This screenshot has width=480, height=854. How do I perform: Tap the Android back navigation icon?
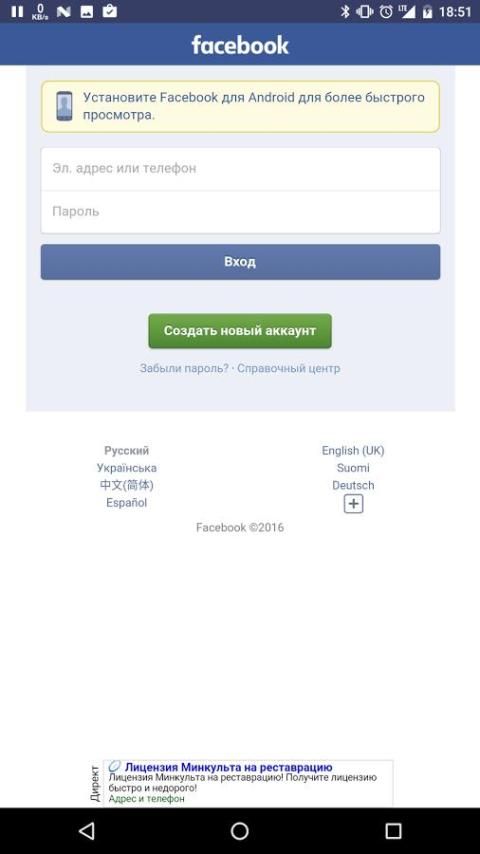click(x=87, y=831)
